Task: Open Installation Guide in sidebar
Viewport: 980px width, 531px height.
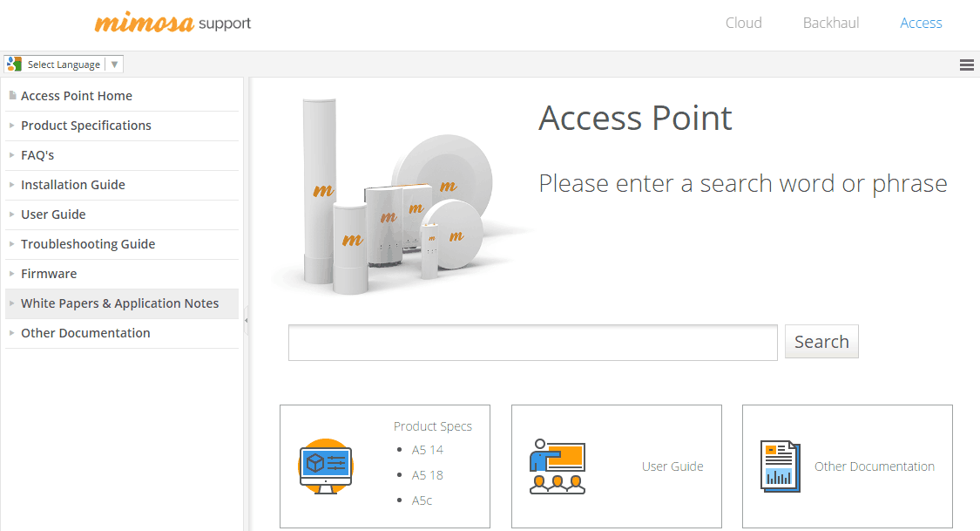Action: (73, 185)
